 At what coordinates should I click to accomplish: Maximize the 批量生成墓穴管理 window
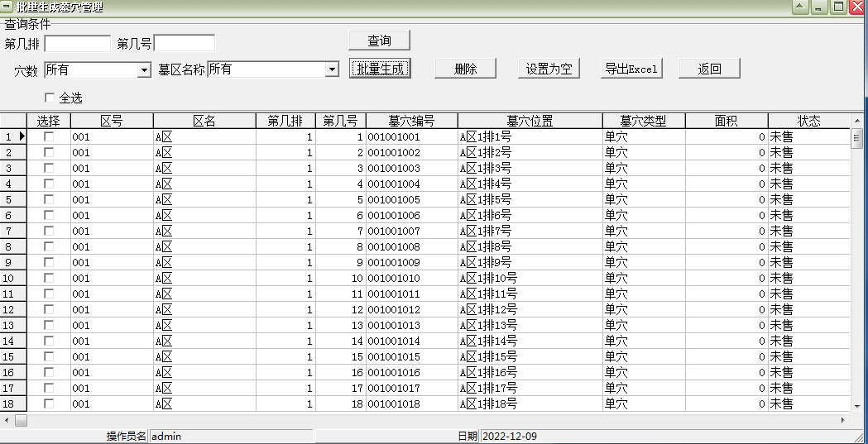(x=839, y=7)
